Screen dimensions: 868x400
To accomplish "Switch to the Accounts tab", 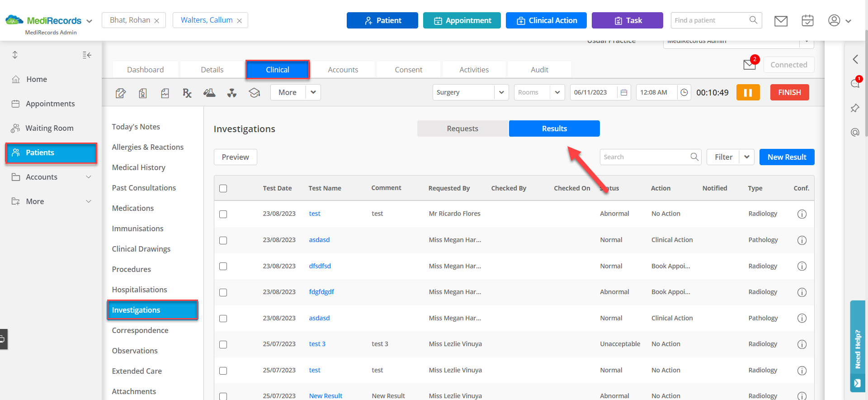I will (343, 70).
